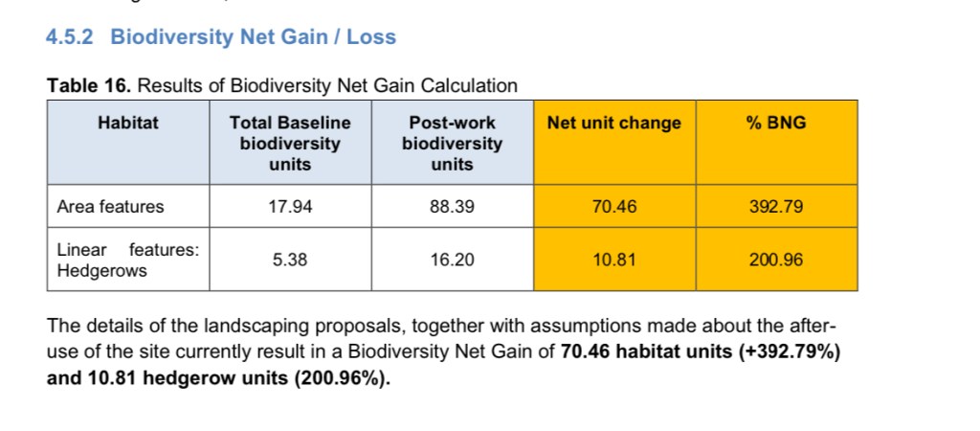Click the paragraph's first line about landscaping proposals
Image resolution: width=980 pixels, height=431 pixels.
click(428, 326)
